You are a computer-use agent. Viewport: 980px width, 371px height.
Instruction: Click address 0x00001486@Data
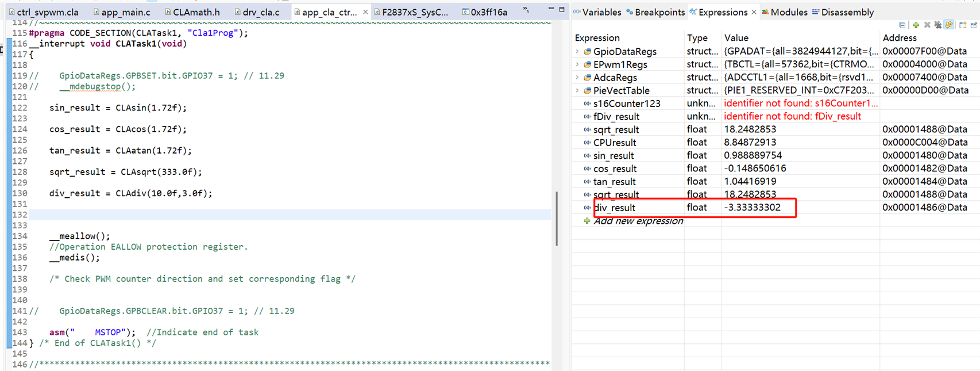[x=925, y=208]
